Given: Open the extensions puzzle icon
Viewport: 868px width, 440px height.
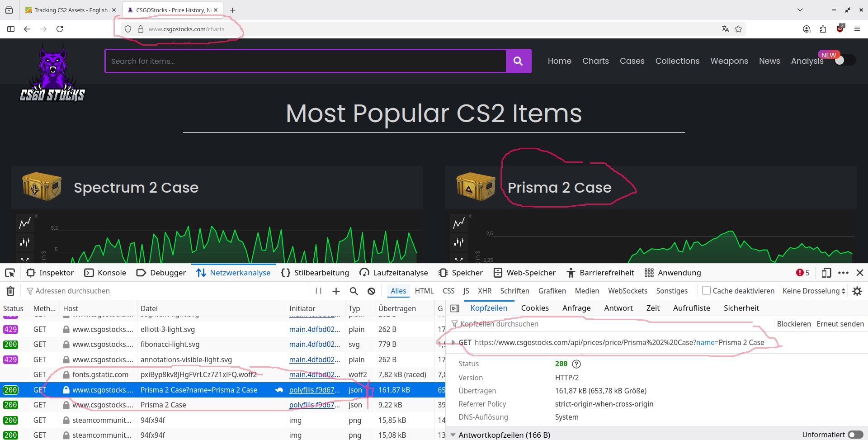Looking at the screenshot, I should [823, 29].
